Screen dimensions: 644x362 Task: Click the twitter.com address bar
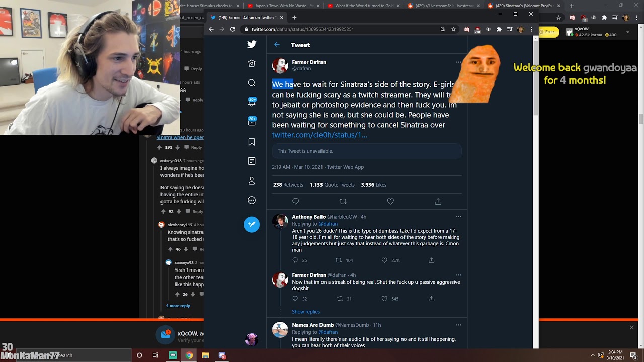pyautogui.click(x=340, y=29)
